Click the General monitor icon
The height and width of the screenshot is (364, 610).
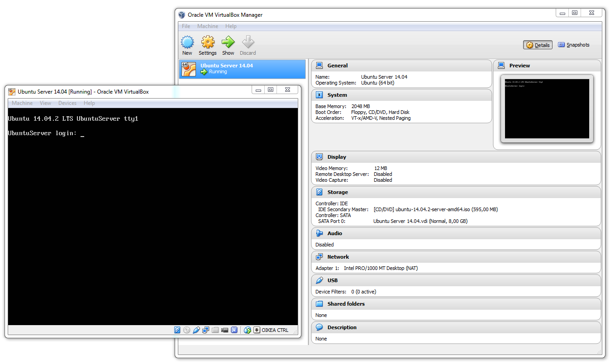[319, 66]
